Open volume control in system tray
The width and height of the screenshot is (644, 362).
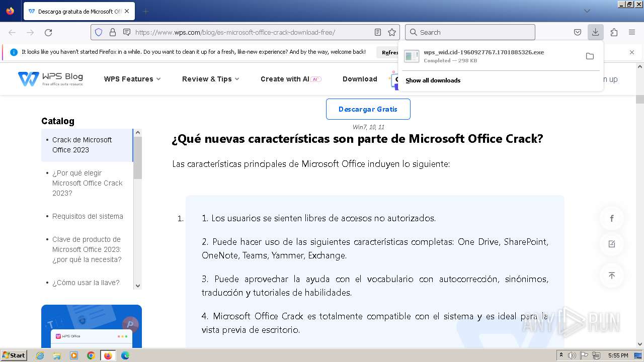coord(572,355)
